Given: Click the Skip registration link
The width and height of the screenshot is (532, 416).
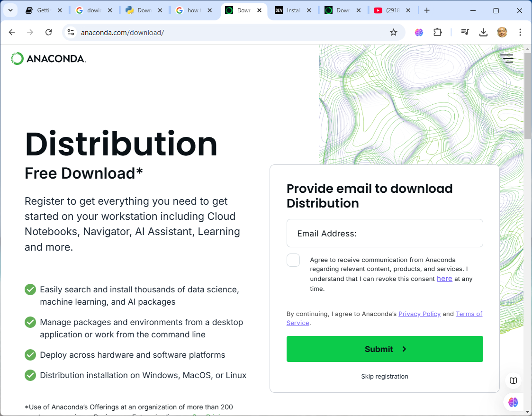Looking at the screenshot, I should pyautogui.click(x=385, y=376).
